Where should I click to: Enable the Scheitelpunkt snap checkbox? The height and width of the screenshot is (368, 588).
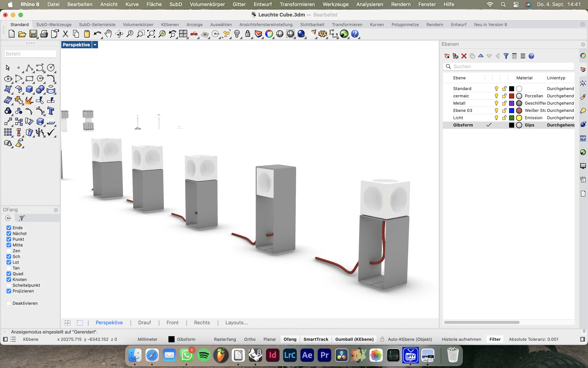point(9,286)
